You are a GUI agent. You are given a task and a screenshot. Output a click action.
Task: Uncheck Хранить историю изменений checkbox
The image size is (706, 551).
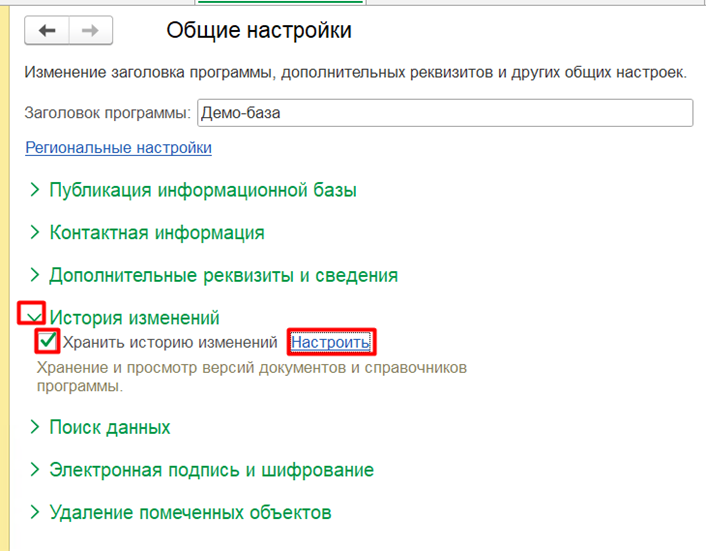pos(47,341)
